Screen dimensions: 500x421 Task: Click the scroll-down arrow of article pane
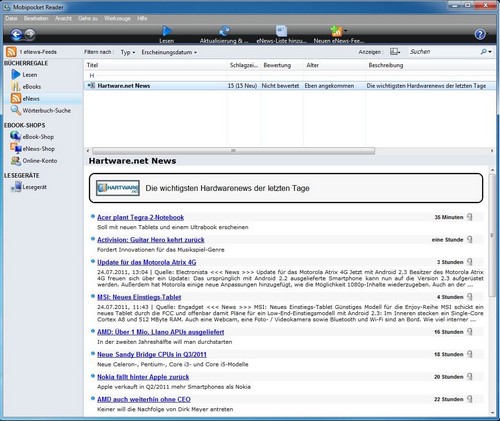pos(492,413)
